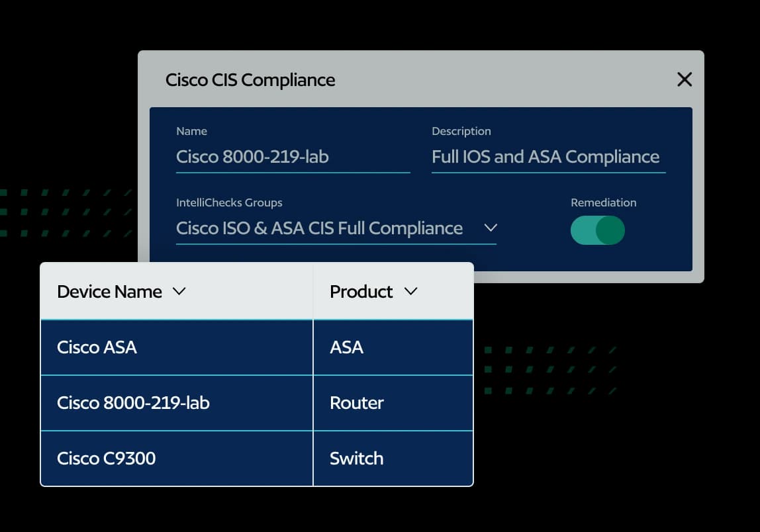The height and width of the screenshot is (532, 760).
Task: Select the Cisco C9300 device cell
Action: 177,459
